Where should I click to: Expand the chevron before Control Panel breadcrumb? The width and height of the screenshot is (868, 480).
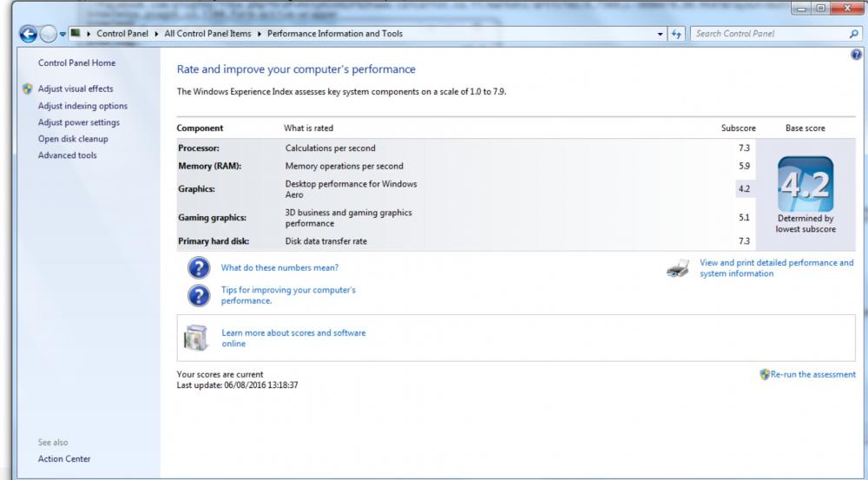pos(89,34)
